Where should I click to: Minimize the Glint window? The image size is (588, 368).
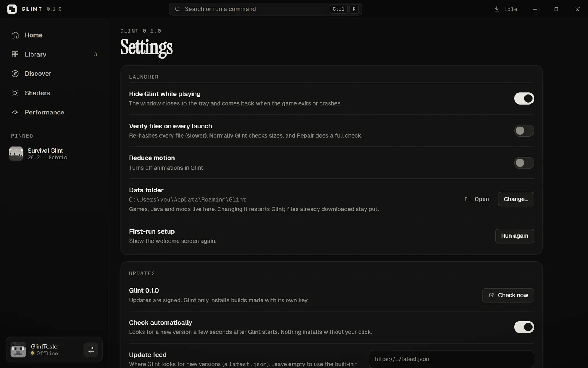coord(535,9)
